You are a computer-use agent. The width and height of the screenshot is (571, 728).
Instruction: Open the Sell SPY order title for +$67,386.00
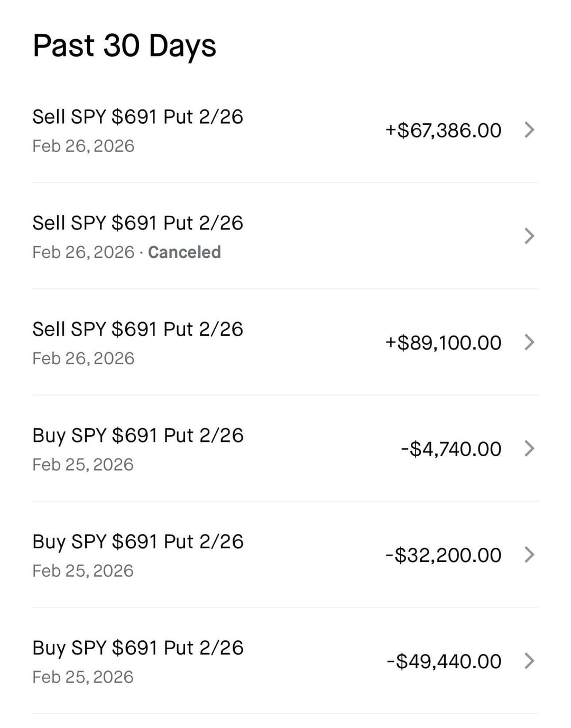pos(137,117)
